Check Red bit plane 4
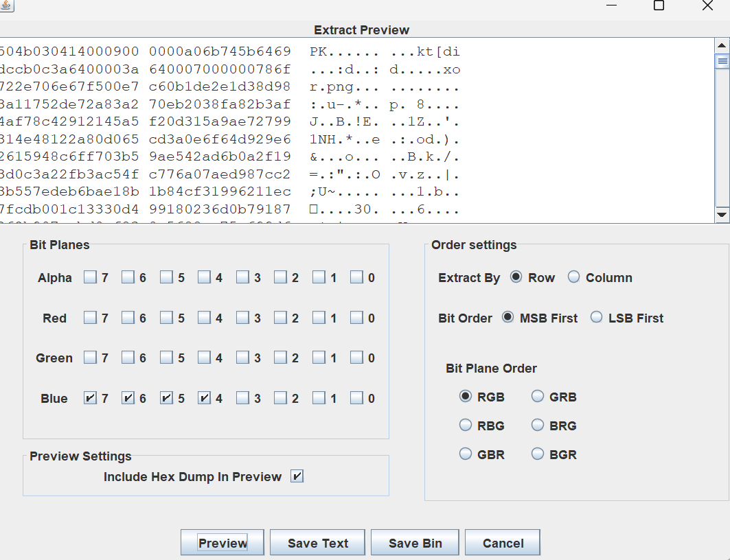Viewport: 730px width, 560px height. (x=204, y=318)
